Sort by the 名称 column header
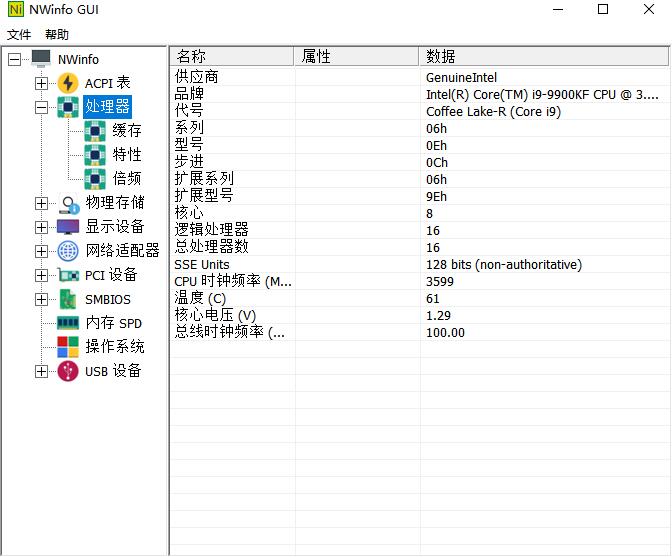 [232, 56]
